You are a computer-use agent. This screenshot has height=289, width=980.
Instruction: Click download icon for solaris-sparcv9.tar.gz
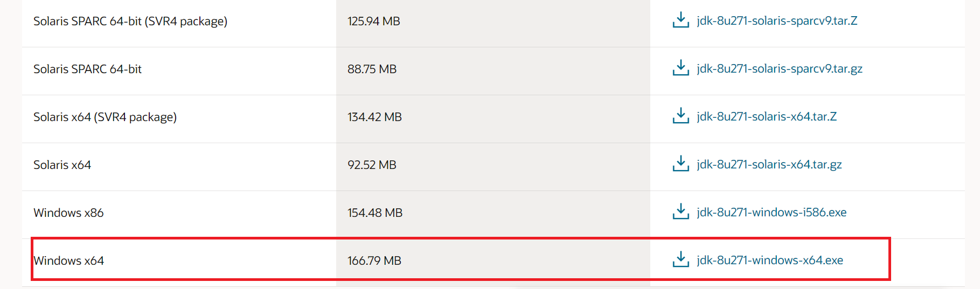[x=680, y=68]
